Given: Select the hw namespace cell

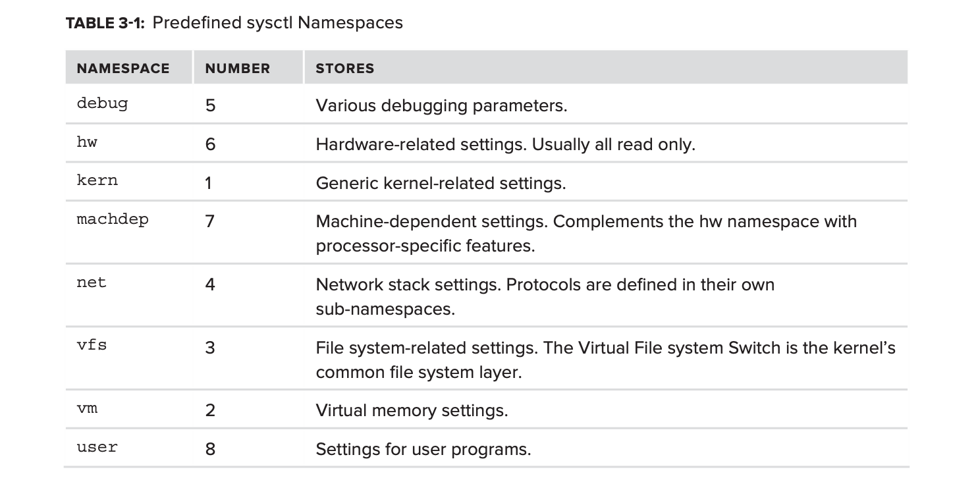Looking at the screenshot, I should pyautogui.click(x=87, y=143).
